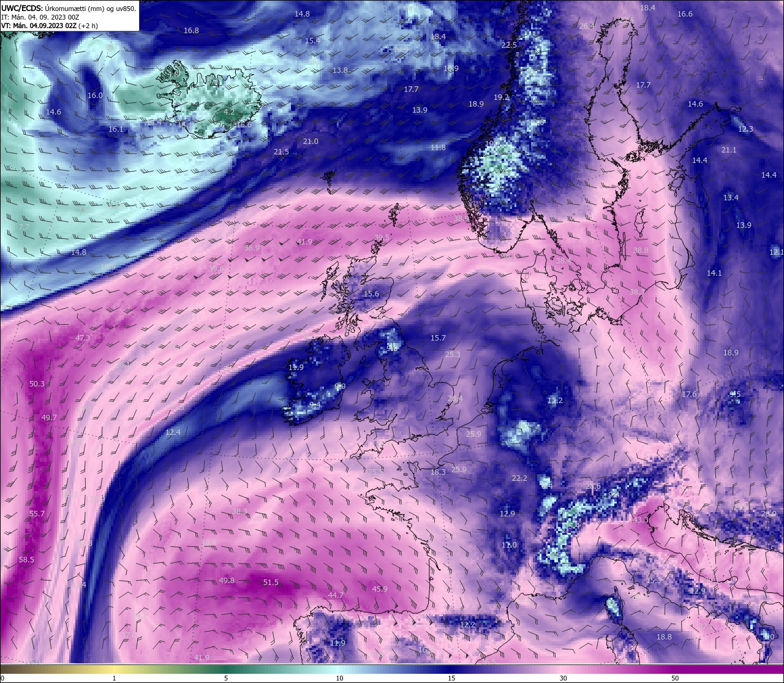Click the 49.7 value label
The image size is (784, 683).
(49, 417)
